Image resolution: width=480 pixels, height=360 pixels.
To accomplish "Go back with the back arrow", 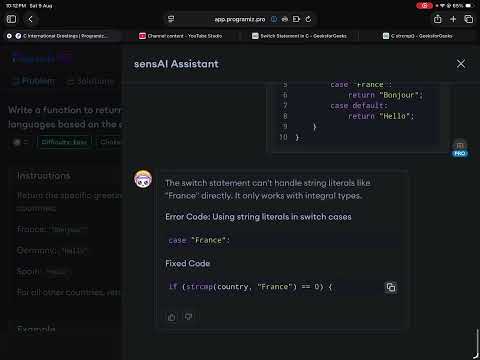I will 30,19.
